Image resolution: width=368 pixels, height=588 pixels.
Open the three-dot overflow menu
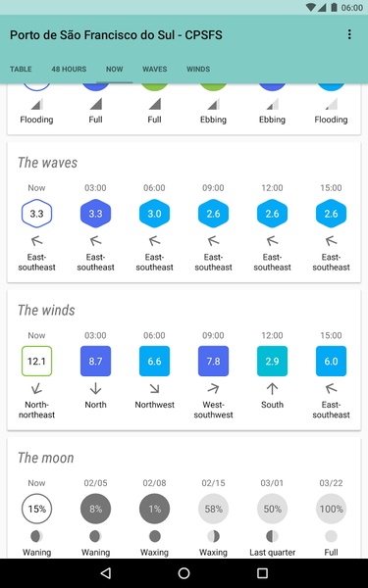click(349, 34)
